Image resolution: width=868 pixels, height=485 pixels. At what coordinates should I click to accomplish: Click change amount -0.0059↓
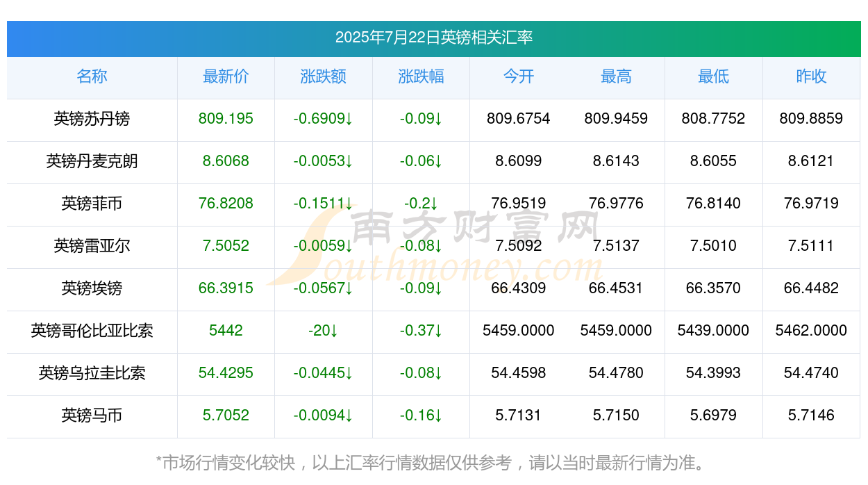(323, 246)
